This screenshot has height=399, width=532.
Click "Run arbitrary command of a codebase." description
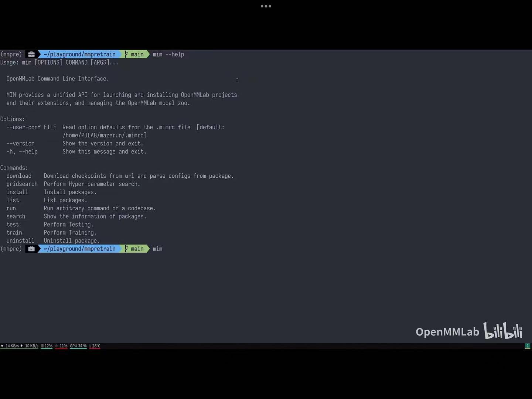100,209
